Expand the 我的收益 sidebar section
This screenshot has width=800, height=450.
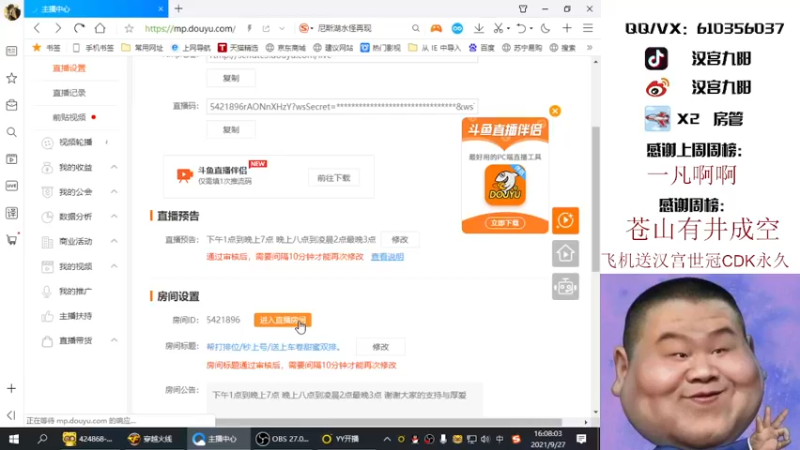[x=114, y=167]
